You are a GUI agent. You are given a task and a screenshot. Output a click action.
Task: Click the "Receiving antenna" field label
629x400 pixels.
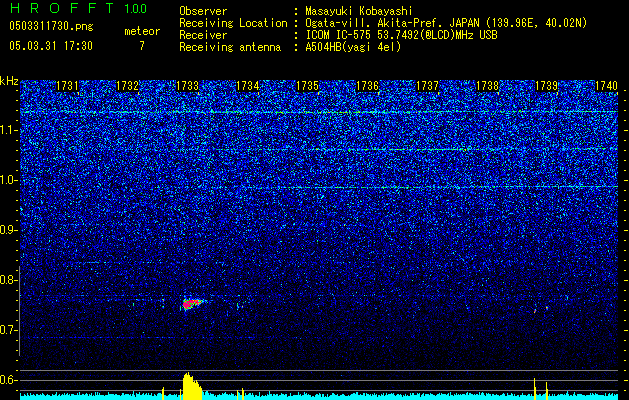[x=230, y=47]
